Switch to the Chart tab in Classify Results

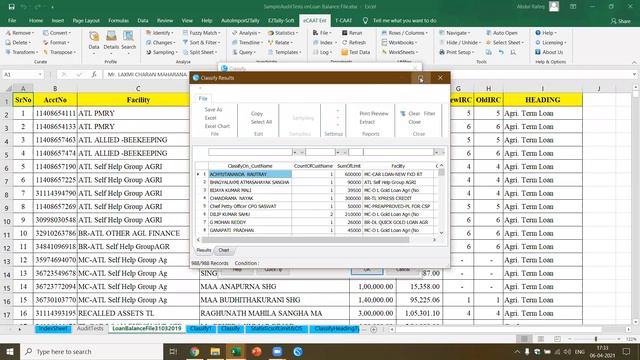coord(224,250)
